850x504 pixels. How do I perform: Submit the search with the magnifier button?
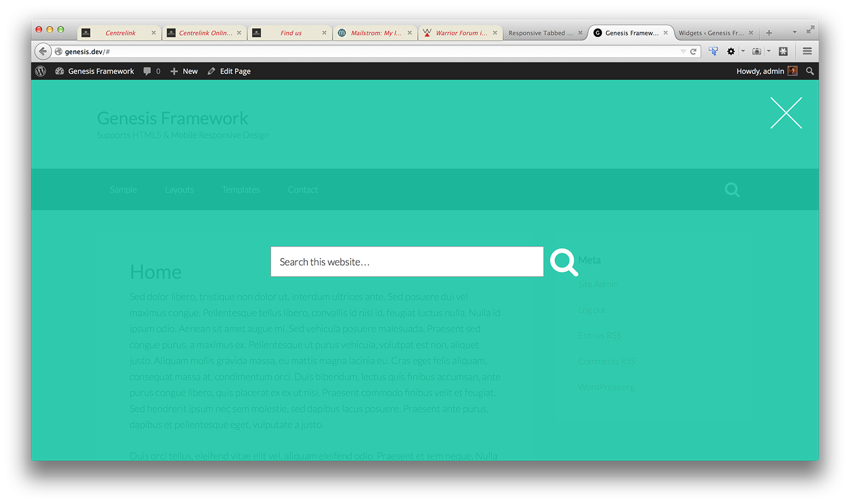click(x=563, y=262)
